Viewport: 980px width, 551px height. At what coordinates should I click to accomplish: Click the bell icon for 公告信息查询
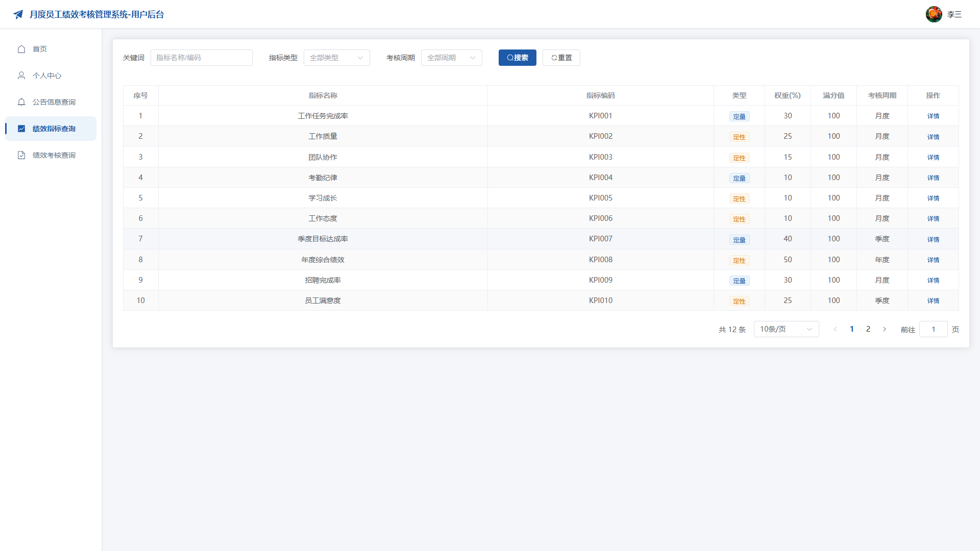21,102
